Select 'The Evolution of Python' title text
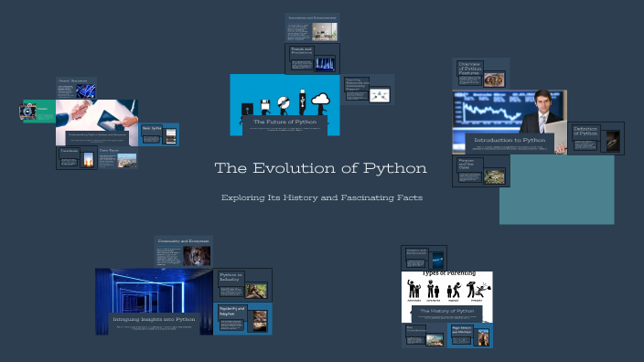This screenshot has width=644, height=362. [x=321, y=168]
